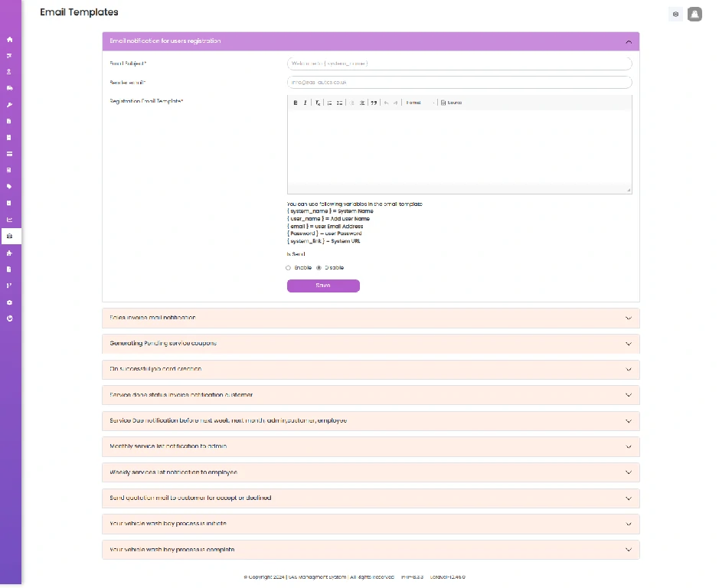Select the Enable radio button
Screen dimensions: 719x588
[288, 268]
